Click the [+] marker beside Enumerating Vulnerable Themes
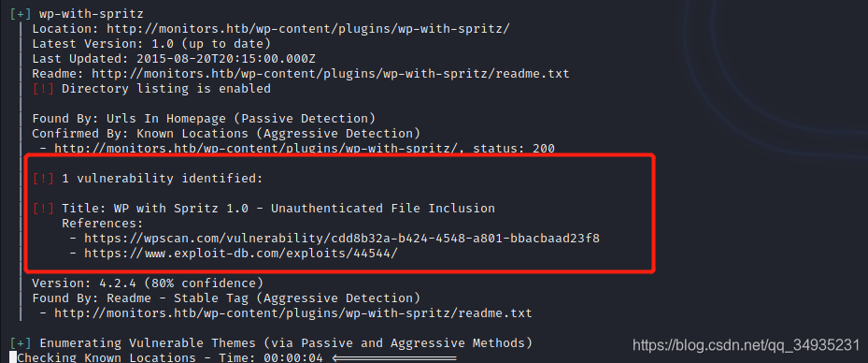Screen dimensions: 868x363 (x=21, y=343)
